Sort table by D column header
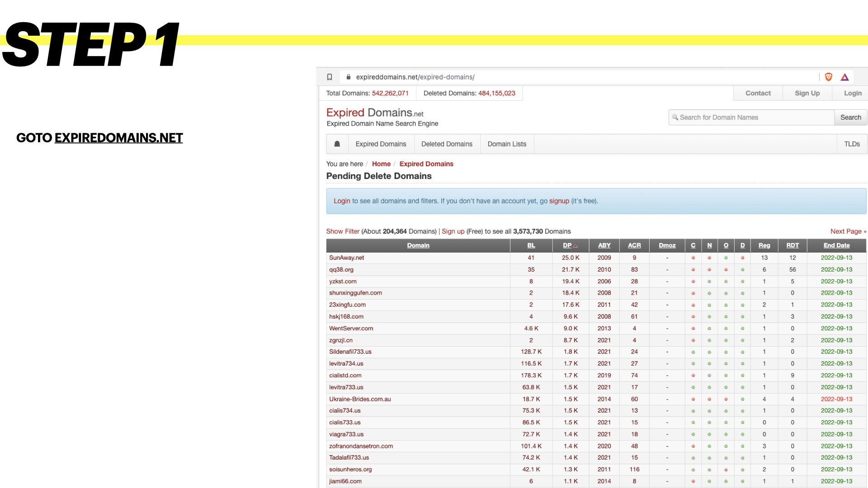The image size is (868, 488). click(742, 245)
